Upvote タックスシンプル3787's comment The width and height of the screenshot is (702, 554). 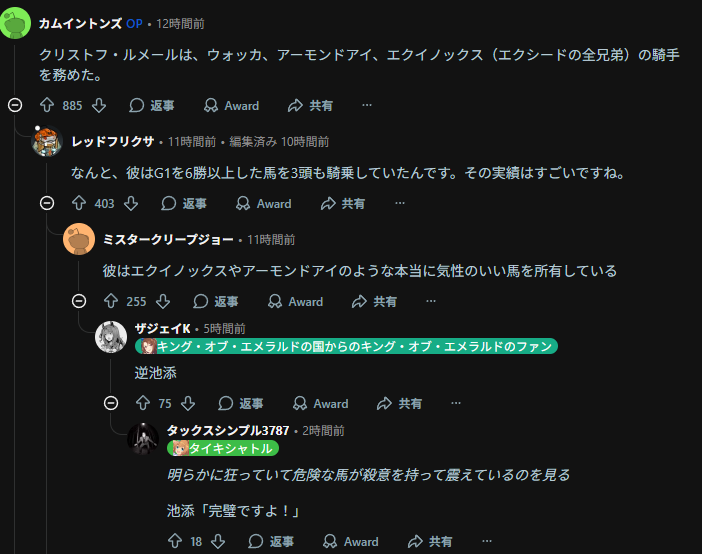coord(175,541)
